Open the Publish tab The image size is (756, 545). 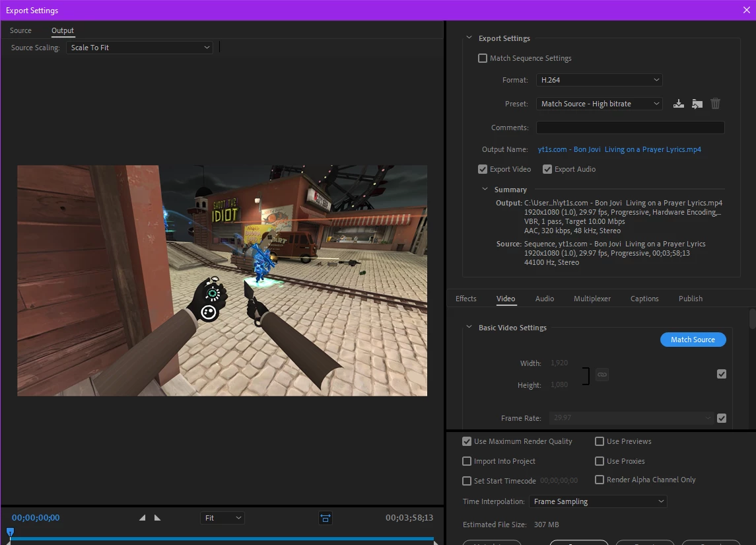pyautogui.click(x=691, y=299)
